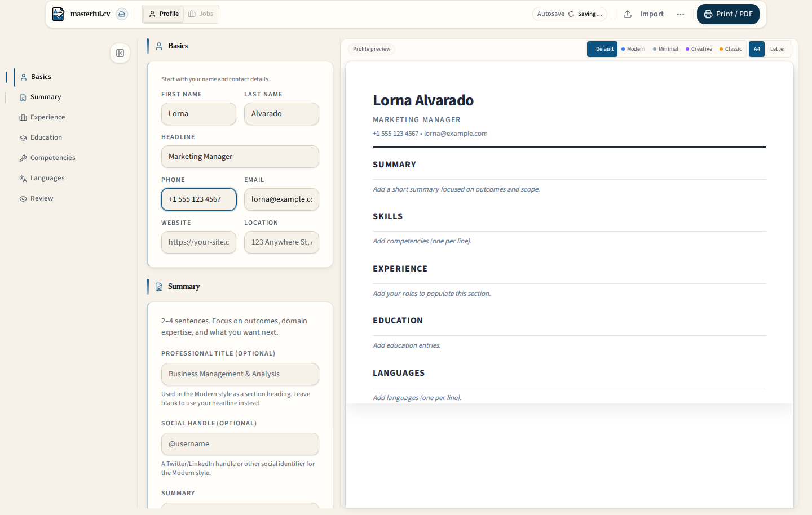Click 'Add education entries.' placeholder text
Image resolution: width=812 pixels, height=515 pixels.
tap(407, 345)
